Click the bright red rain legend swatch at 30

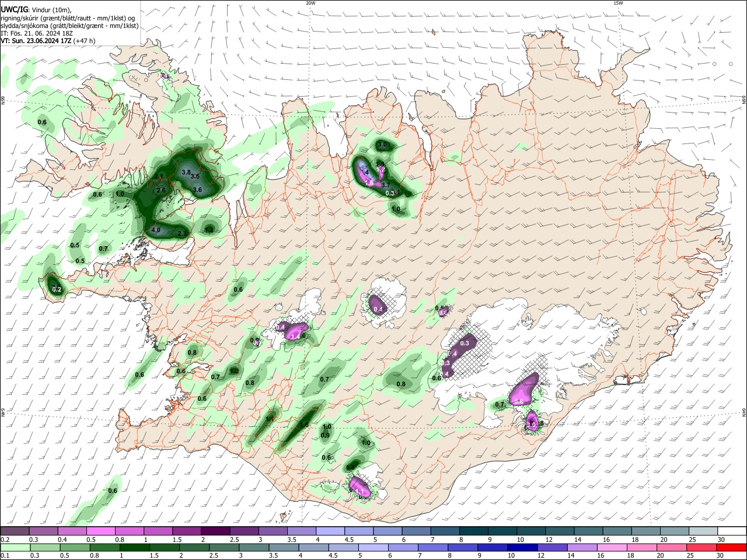click(731, 547)
